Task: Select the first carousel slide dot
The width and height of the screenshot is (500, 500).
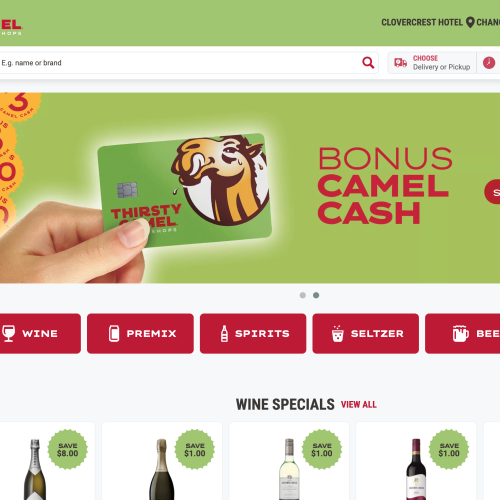Action: coord(303,295)
